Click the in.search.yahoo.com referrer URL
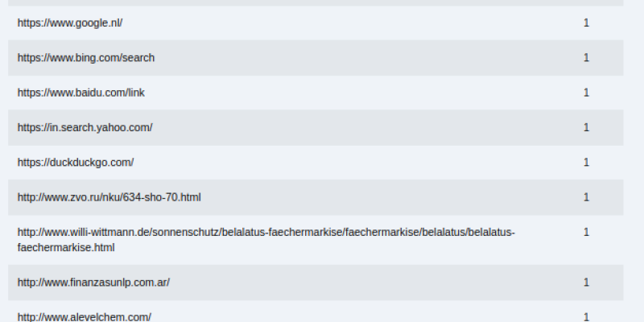Image resolution: width=644 pixels, height=322 pixels. pos(85,128)
